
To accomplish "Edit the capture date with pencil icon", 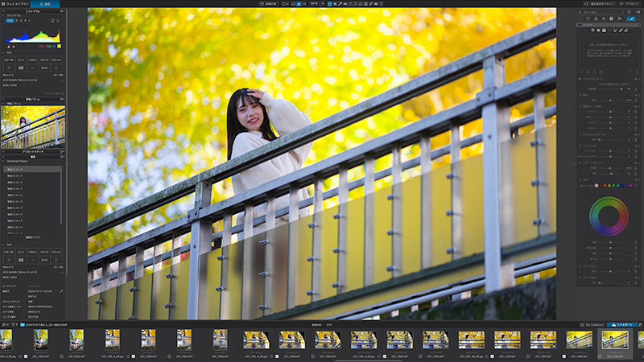I will coord(61,291).
